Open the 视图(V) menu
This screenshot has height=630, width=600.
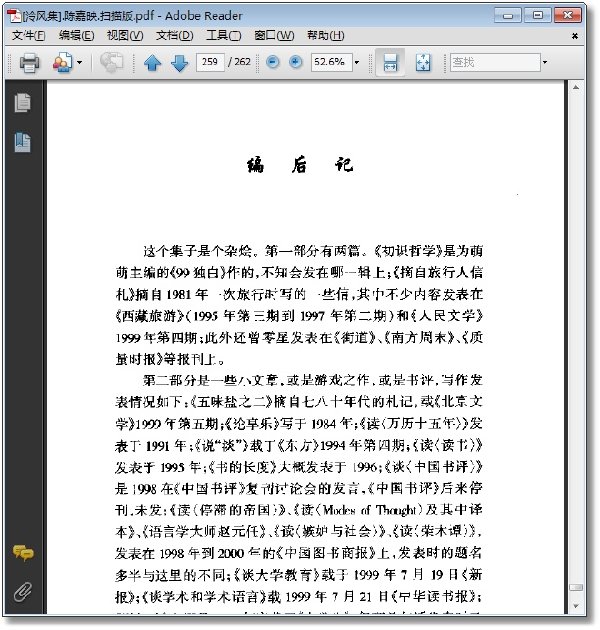(x=125, y=36)
